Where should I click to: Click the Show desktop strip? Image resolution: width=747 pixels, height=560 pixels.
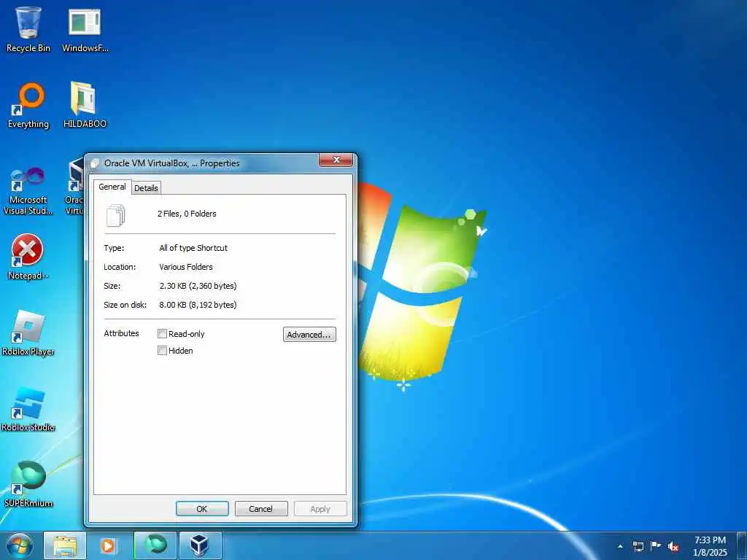point(742,545)
